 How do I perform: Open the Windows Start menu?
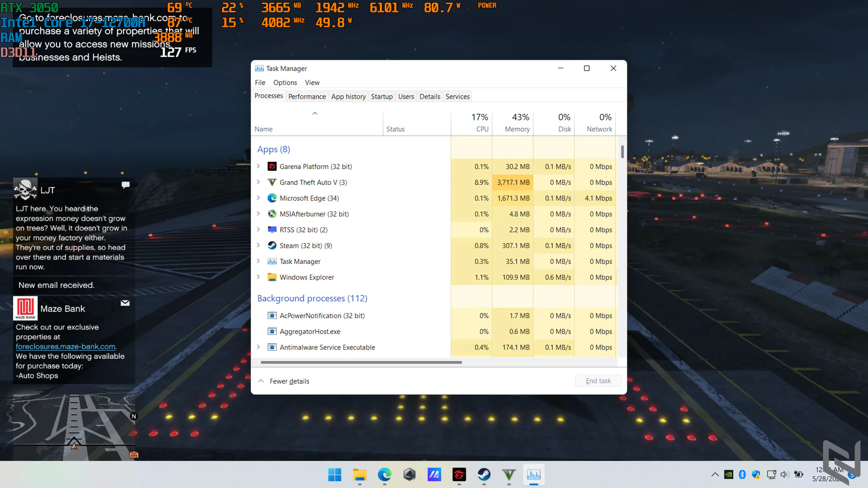click(x=335, y=474)
